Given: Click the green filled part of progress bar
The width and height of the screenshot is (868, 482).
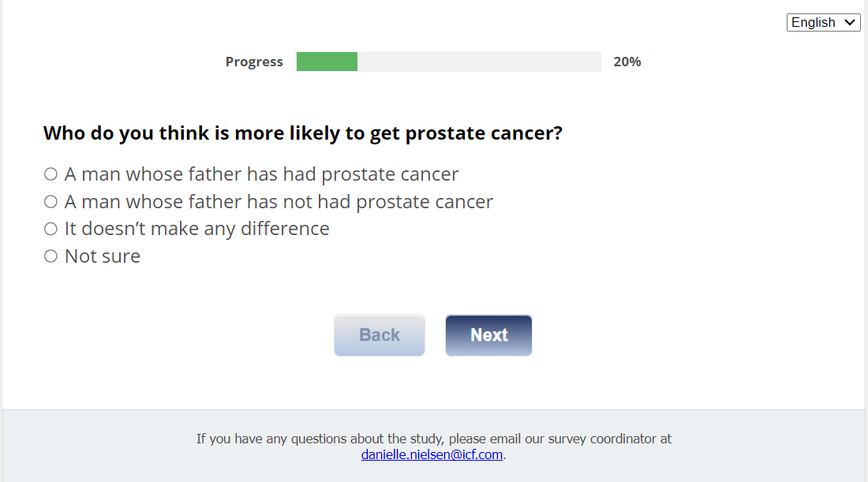Looking at the screenshot, I should (327, 62).
